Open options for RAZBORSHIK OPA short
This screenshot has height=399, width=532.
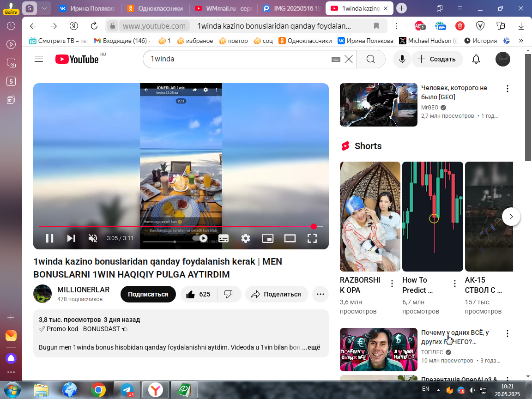point(392,284)
